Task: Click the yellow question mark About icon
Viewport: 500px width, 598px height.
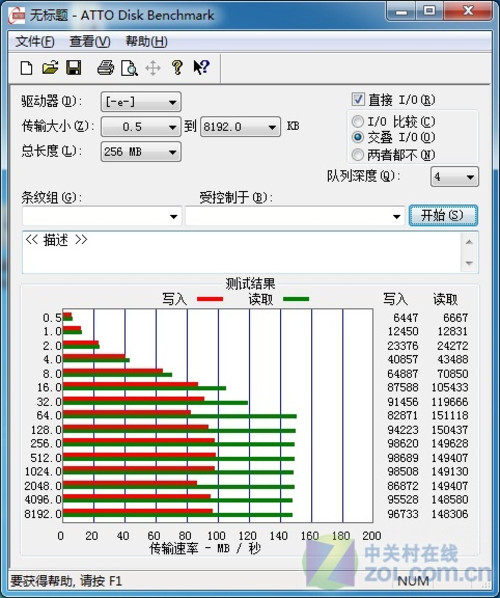Action: point(177,68)
